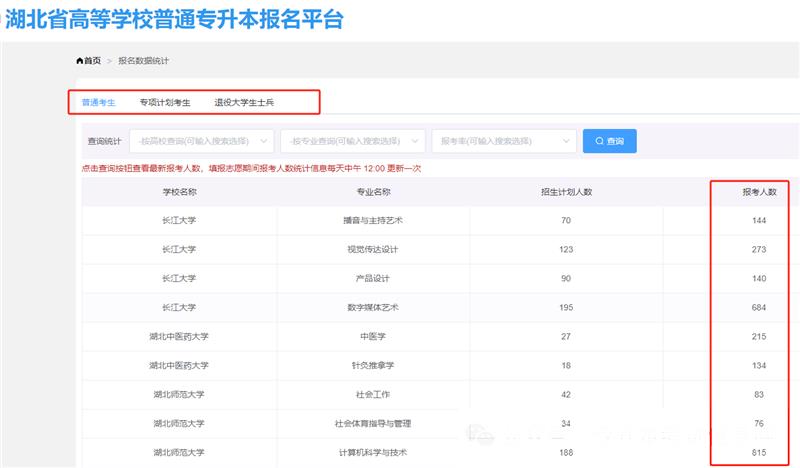Click applicant count 684
The width and height of the screenshot is (800, 468).
[x=759, y=308]
